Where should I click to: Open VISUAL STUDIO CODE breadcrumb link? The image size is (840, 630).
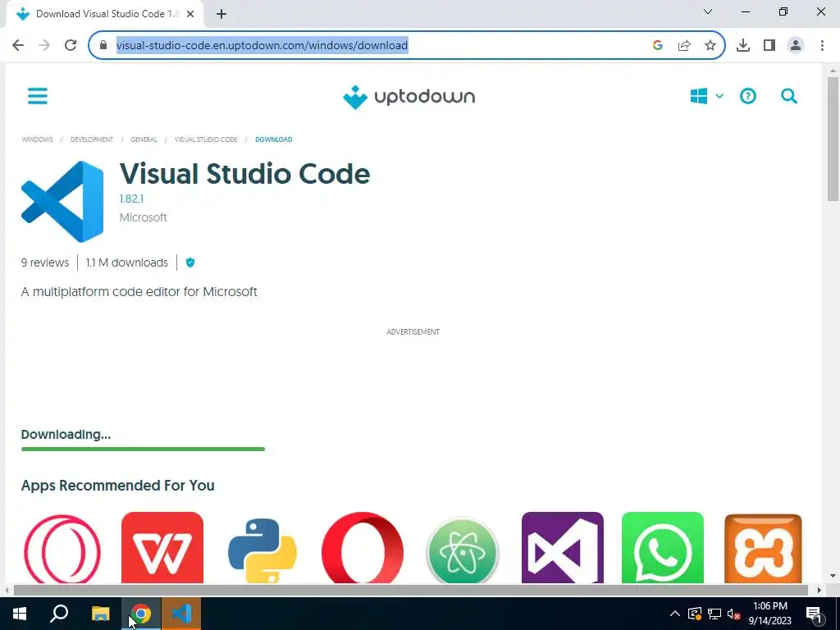coord(206,139)
